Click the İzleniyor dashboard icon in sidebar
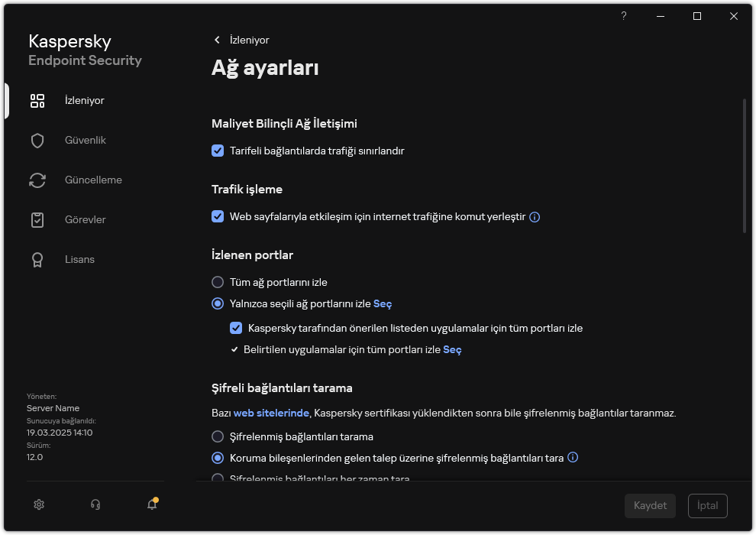This screenshot has width=756, height=535. tap(37, 101)
